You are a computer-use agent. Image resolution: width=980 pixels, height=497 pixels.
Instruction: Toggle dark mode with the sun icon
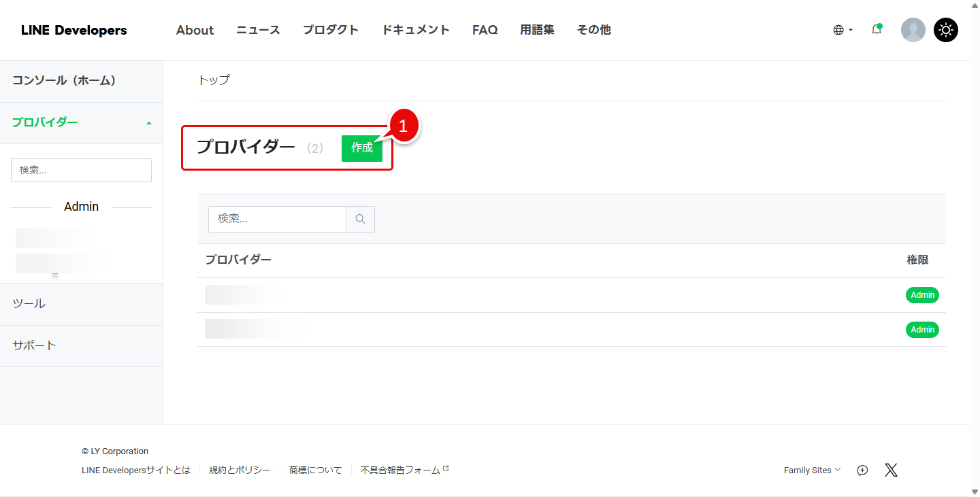946,30
